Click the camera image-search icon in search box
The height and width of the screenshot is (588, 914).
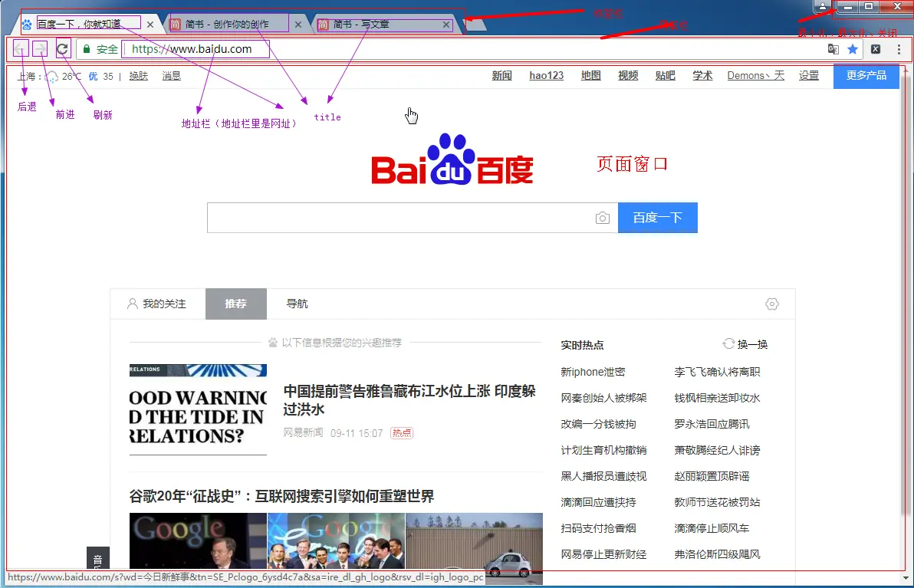[x=603, y=218]
